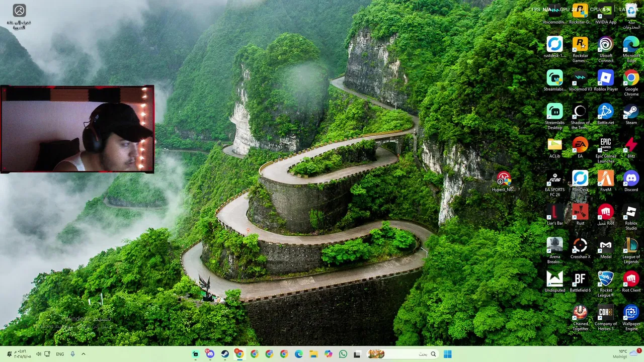Open the RustDesk app shortcut
644x362 pixels.
click(x=580, y=182)
